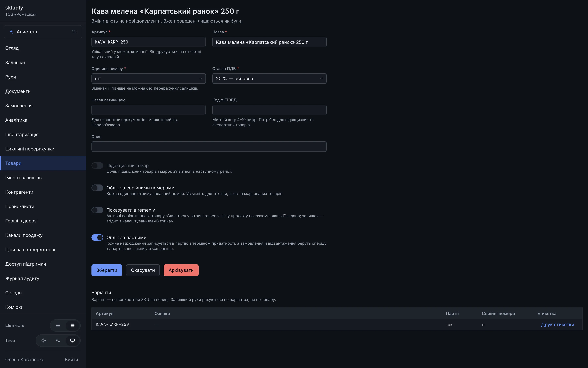The image size is (588, 368).
Task: Navigate to Документи
Action: [43, 91]
